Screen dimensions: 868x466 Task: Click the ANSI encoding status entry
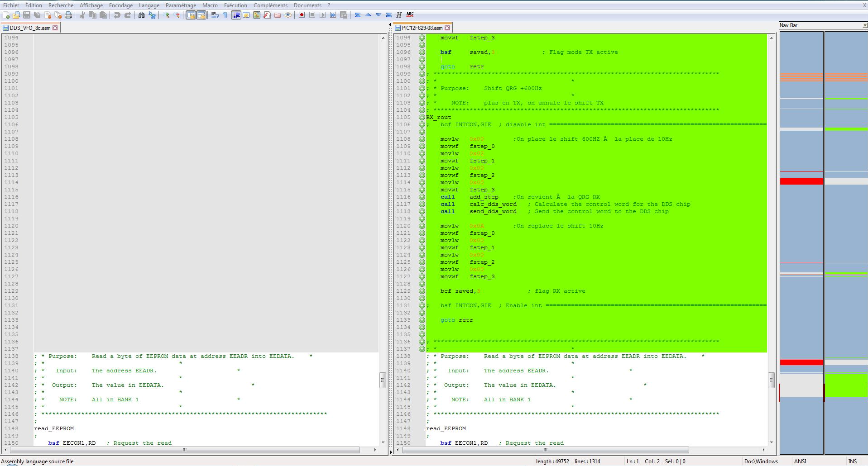(800, 461)
